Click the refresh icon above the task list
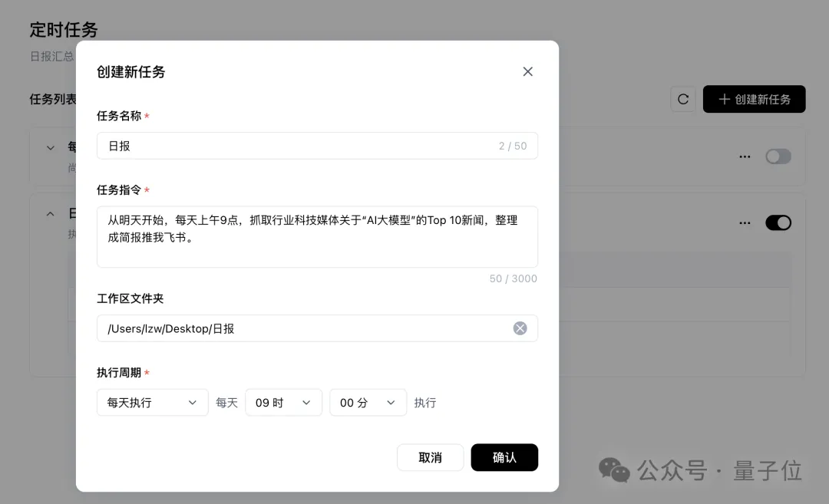The width and height of the screenshot is (829, 504). [x=682, y=99]
